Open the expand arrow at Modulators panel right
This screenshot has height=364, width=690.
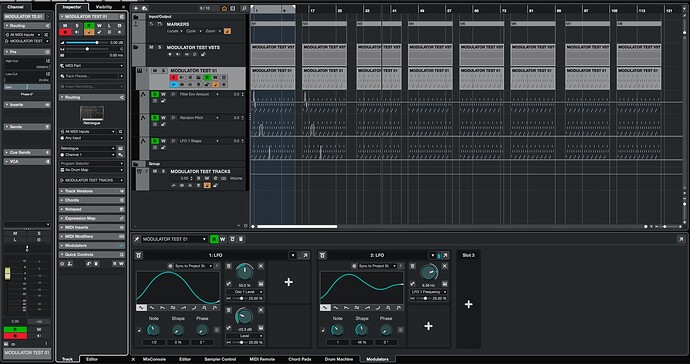point(681,239)
